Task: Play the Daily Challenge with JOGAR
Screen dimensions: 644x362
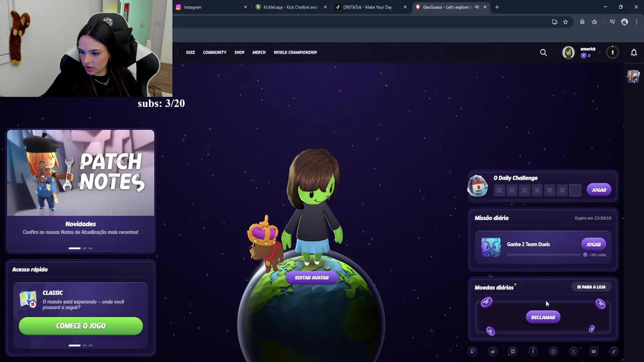Action: (x=599, y=190)
